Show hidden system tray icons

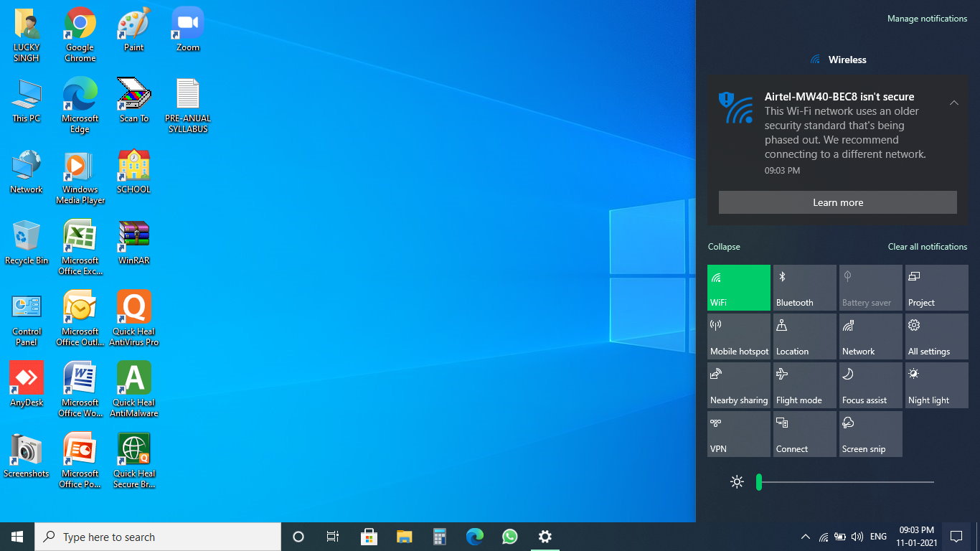click(x=805, y=537)
